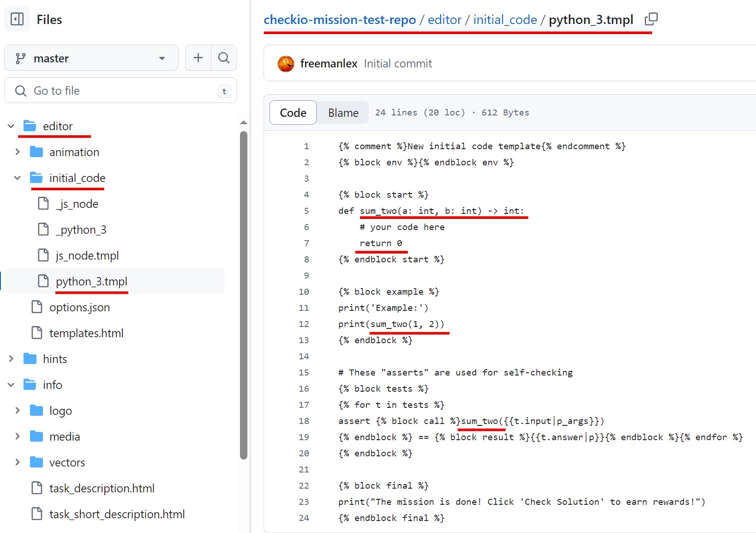Click the master branch icon
The image size is (756, 533).
[20, 58]
